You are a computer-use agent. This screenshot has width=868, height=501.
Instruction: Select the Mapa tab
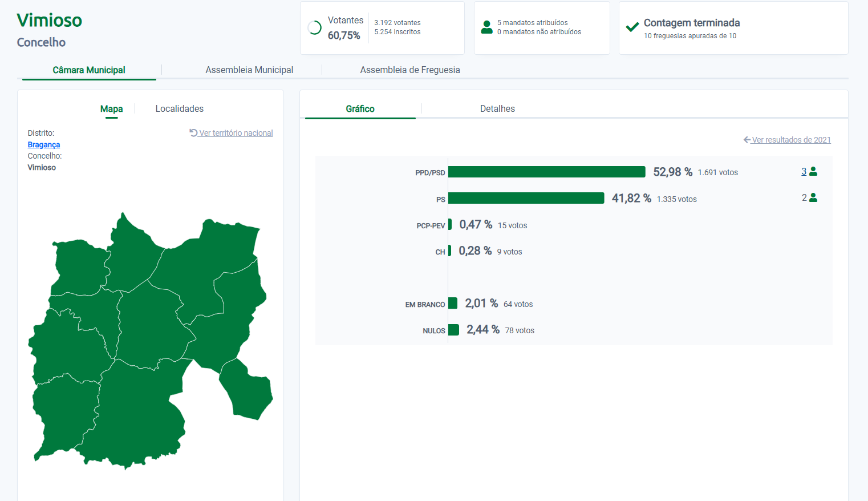[x=111, y=108]
